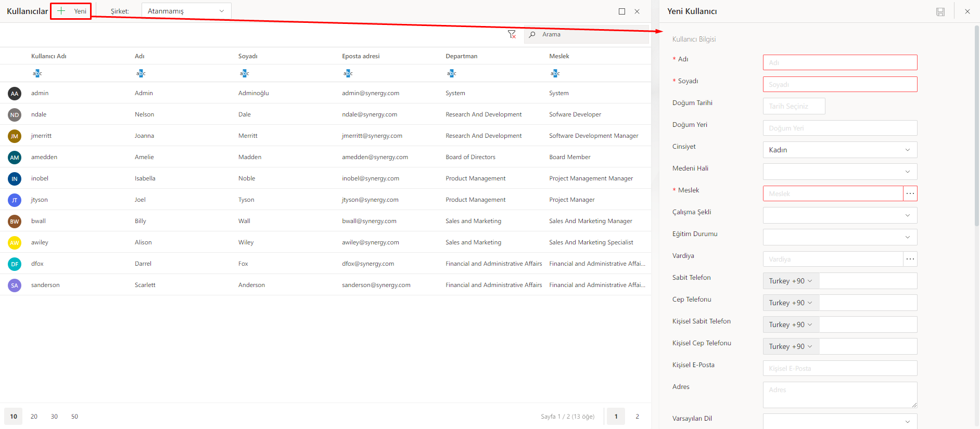
Task: Open the Varsayılan Dil dropdown
Action: (x=840, y=421)
